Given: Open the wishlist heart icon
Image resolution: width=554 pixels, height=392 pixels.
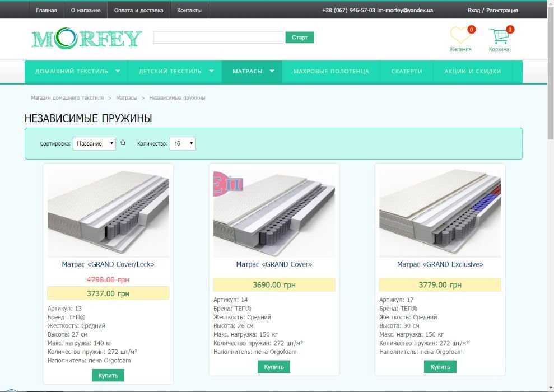Looking at the screenshot, I should coord(460,36).
